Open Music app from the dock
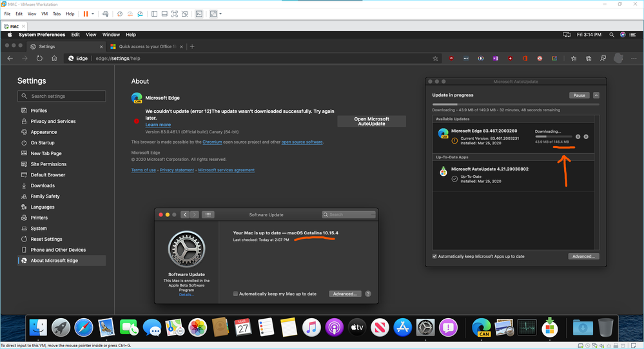Screen dimensions: 644x349 [311, 328]
